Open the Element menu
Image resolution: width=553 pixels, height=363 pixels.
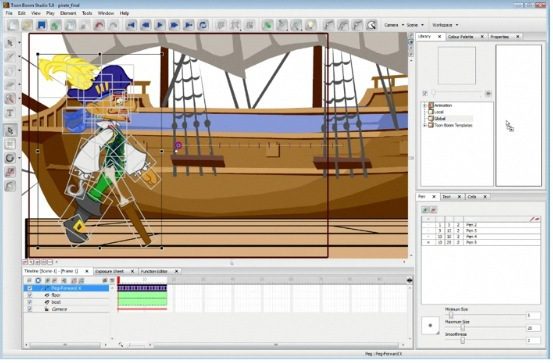tap(68, 13)
